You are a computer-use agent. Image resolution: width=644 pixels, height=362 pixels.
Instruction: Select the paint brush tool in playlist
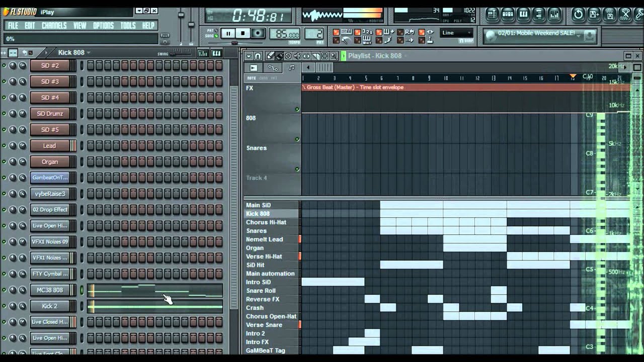(279, 56)
